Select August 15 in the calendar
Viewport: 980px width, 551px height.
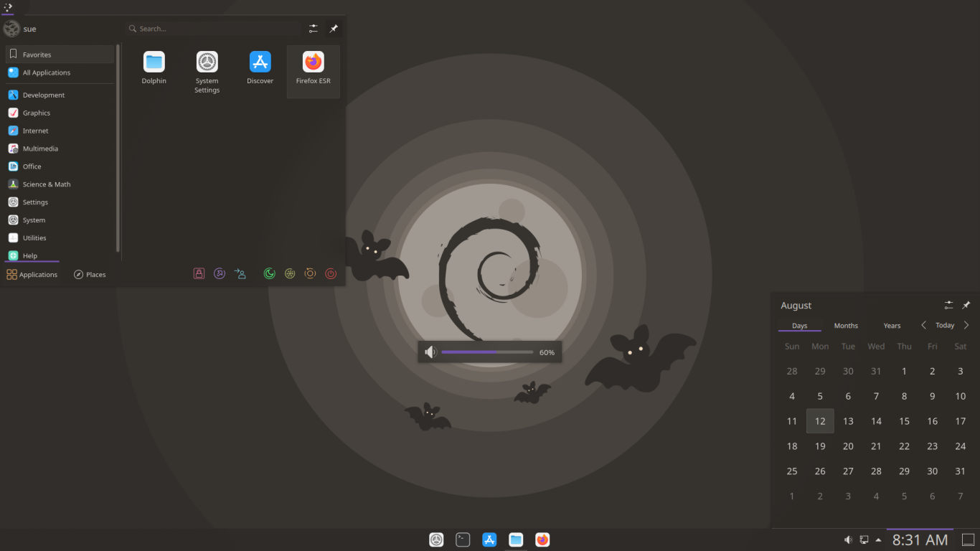[904, 421]
